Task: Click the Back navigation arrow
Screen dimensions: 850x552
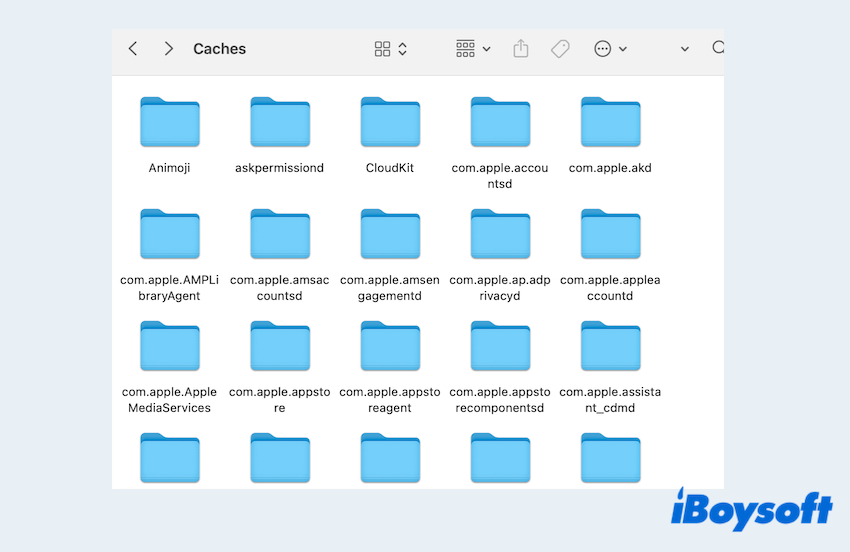Action: tap(133, 49)
